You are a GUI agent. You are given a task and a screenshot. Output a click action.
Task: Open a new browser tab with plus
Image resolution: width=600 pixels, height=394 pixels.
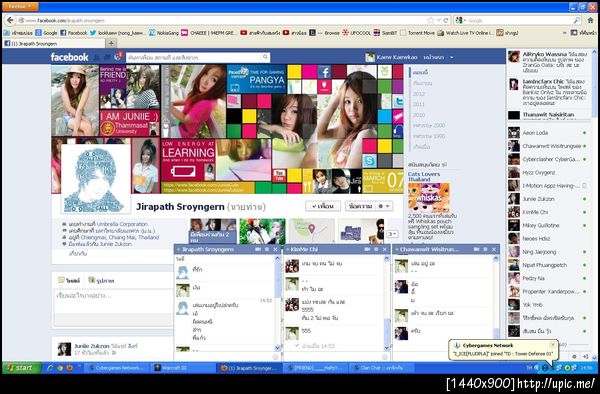coord(111,44)
